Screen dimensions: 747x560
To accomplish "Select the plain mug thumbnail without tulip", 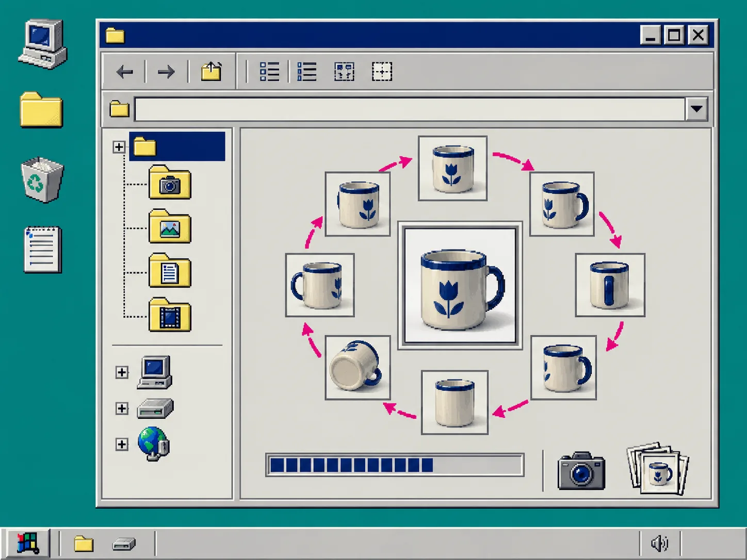I will tap(454, 402).
